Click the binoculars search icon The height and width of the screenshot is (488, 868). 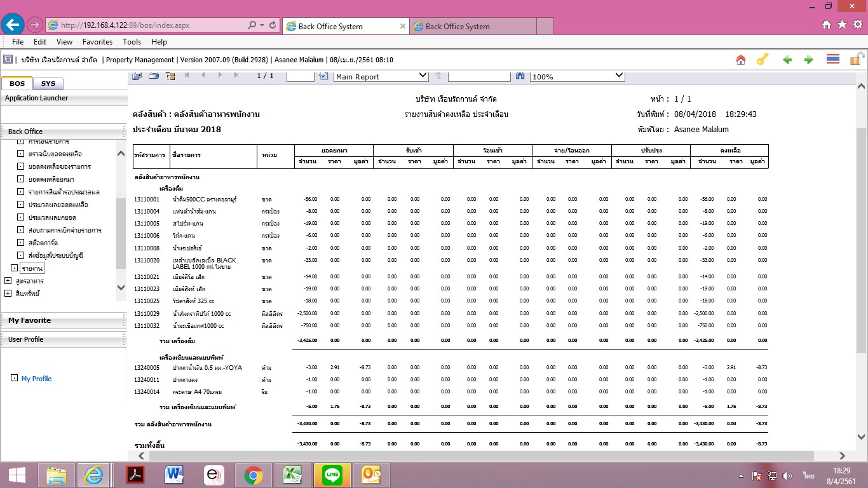(x=520, y=76)
